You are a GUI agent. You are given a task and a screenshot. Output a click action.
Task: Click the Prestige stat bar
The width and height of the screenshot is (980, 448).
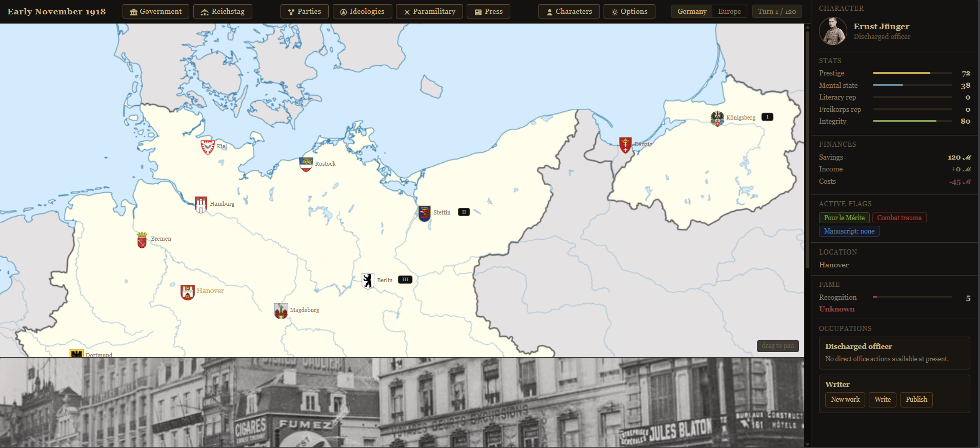(912, 73)
